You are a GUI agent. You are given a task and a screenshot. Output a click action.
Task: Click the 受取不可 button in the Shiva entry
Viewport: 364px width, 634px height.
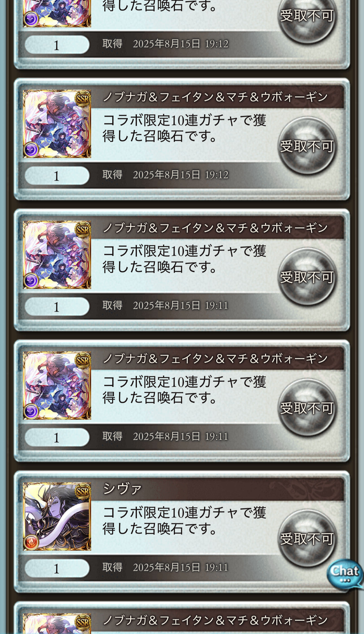[x=307, y=539]
